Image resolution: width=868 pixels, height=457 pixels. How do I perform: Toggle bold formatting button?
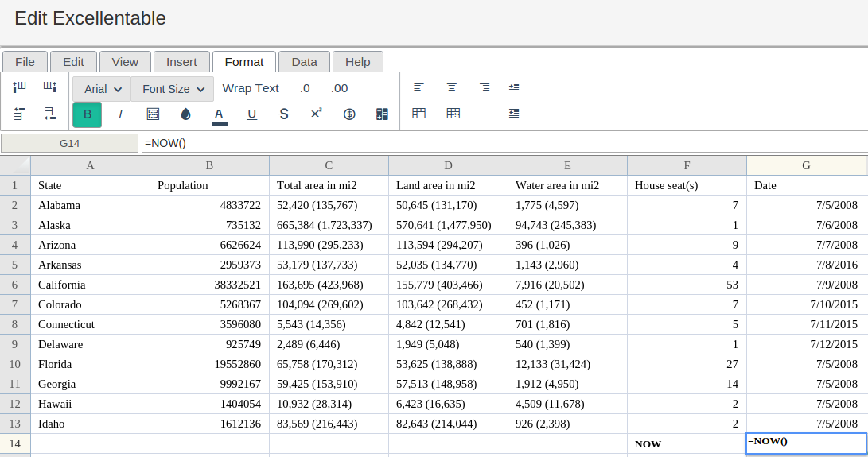[87, 114]
